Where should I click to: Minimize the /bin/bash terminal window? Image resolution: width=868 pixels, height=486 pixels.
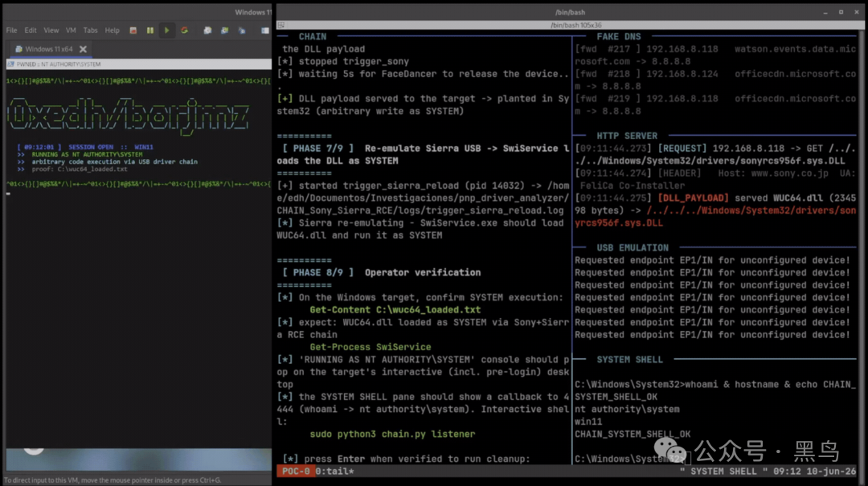click(825, 12)
